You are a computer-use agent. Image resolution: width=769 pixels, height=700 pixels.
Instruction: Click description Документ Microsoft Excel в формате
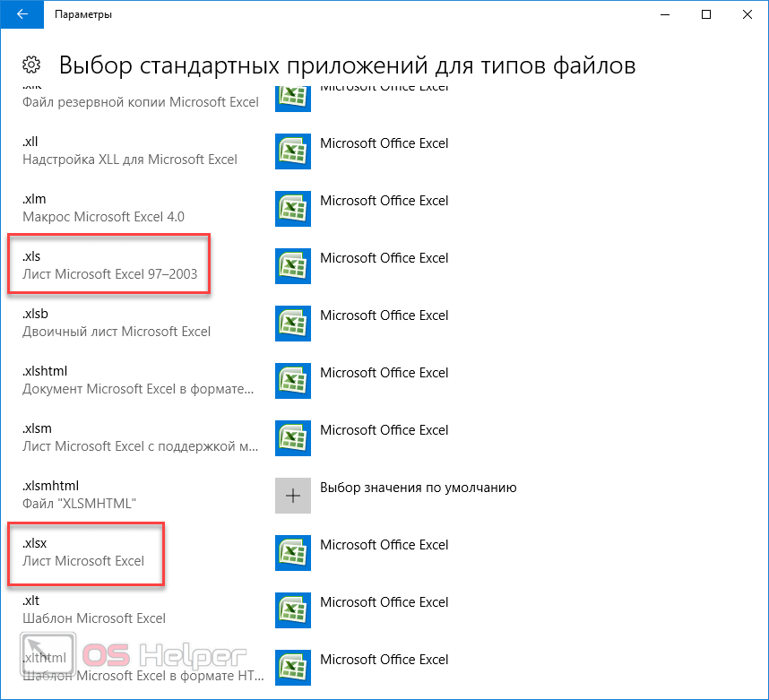(x=138, y=389)
